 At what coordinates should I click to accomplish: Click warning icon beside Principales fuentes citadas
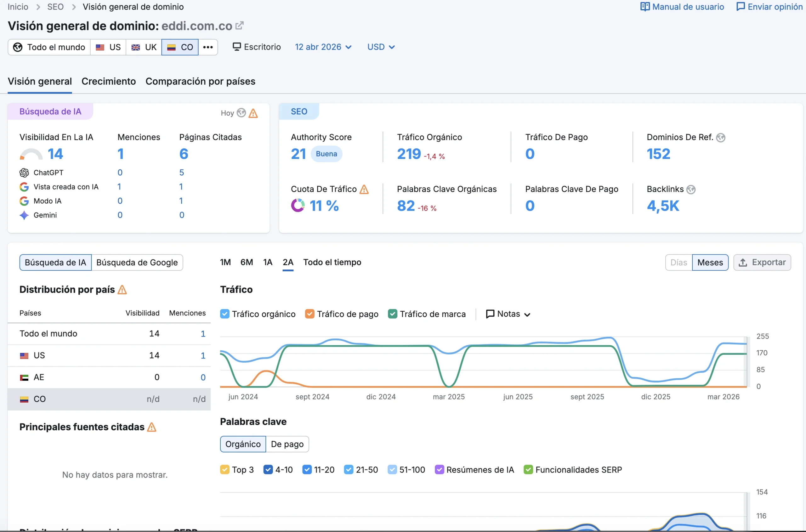151,427
